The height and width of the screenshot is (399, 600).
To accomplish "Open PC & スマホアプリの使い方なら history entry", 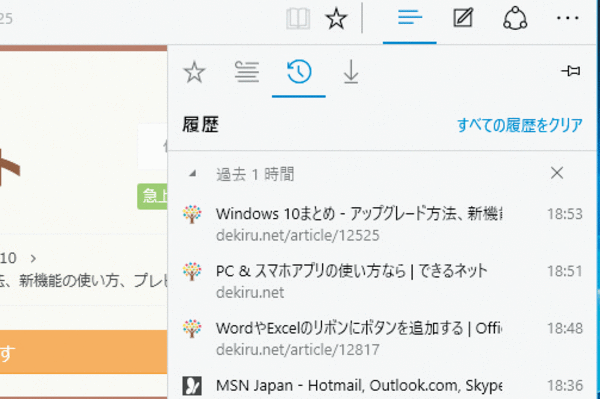I will [x=383, y=281].
